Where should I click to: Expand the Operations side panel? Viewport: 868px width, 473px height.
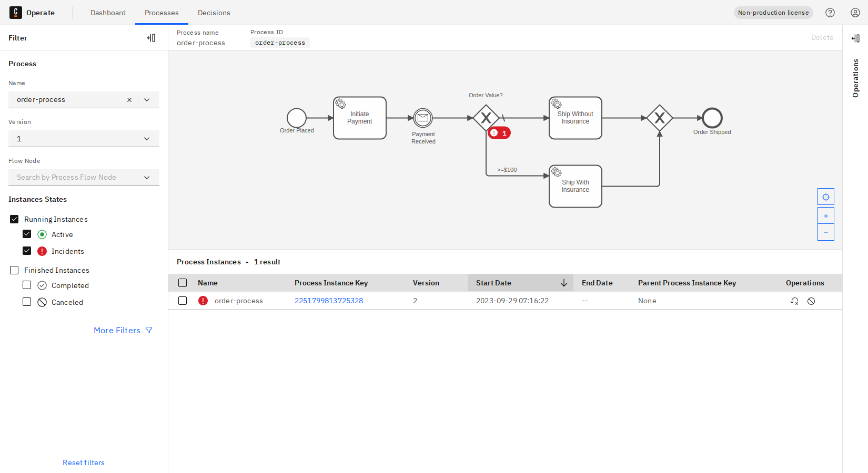point(855,38)
